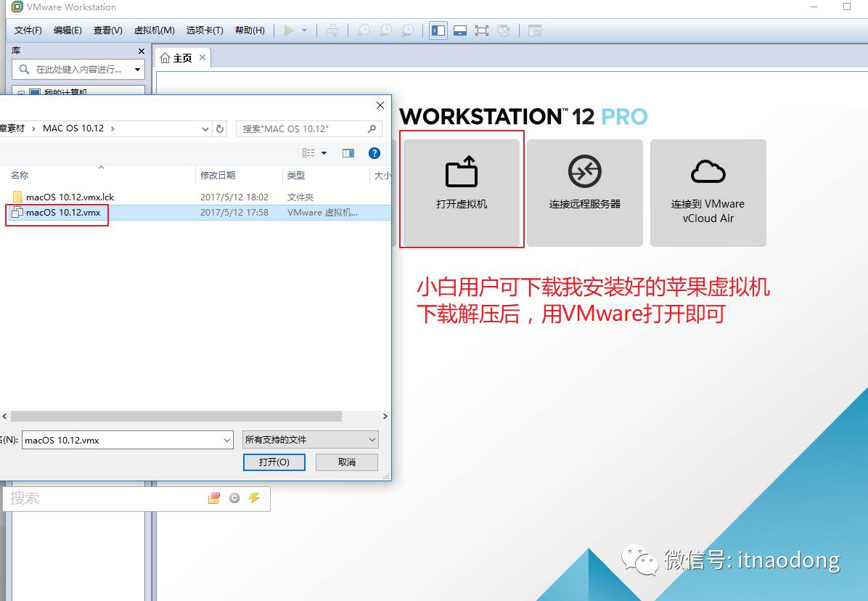Click the 连接远程服务器 tile
The height and width of the screenshot is (601, 868).
point(584,192)
